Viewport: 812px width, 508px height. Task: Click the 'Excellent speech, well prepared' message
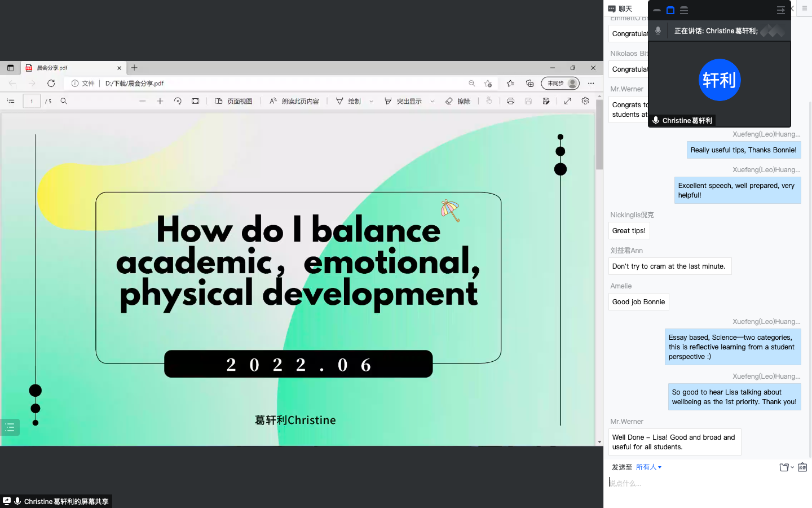coord(738,190)
